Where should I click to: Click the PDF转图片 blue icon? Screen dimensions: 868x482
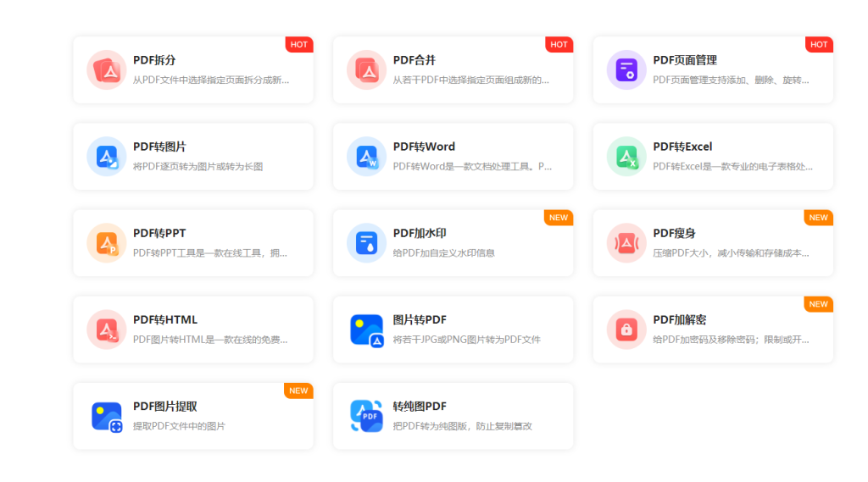(x=107, y=157)
